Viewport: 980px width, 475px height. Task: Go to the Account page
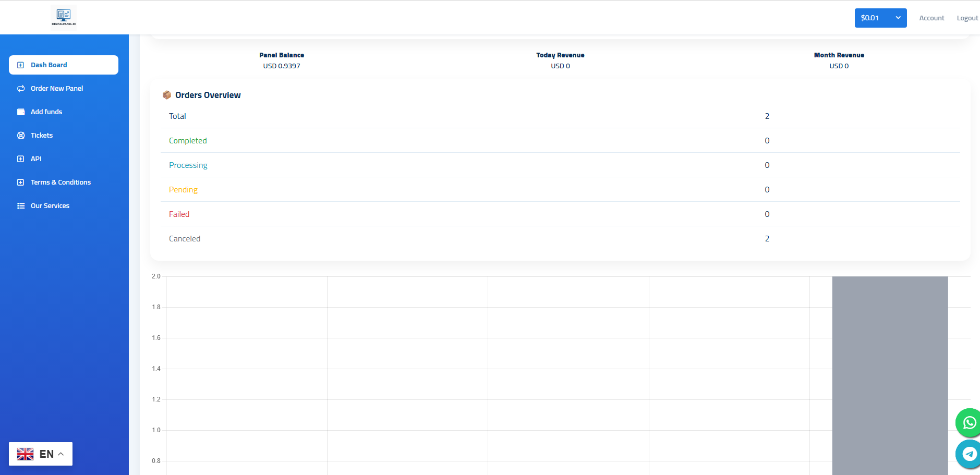tap(931, 18)
